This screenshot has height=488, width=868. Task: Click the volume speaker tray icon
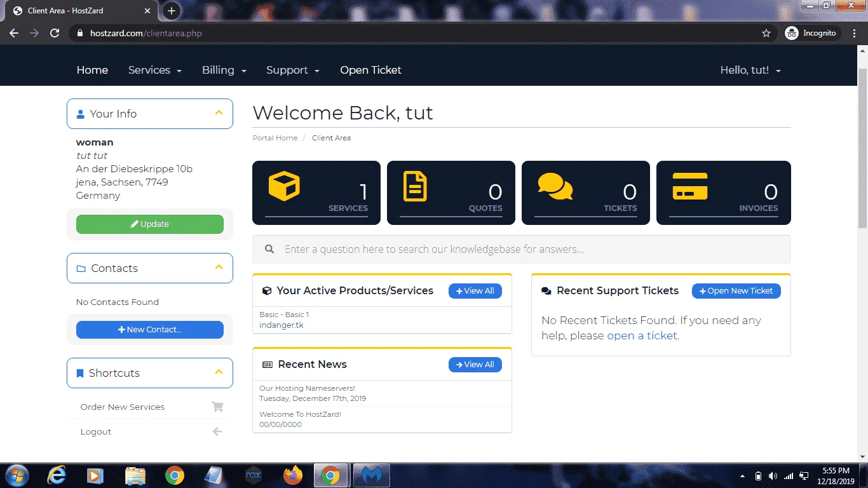773,476
